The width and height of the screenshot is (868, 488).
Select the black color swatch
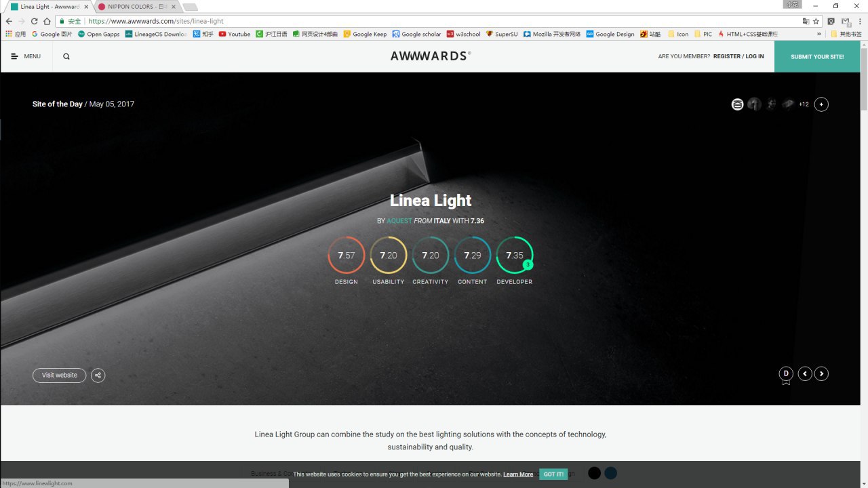click(595, 473)
